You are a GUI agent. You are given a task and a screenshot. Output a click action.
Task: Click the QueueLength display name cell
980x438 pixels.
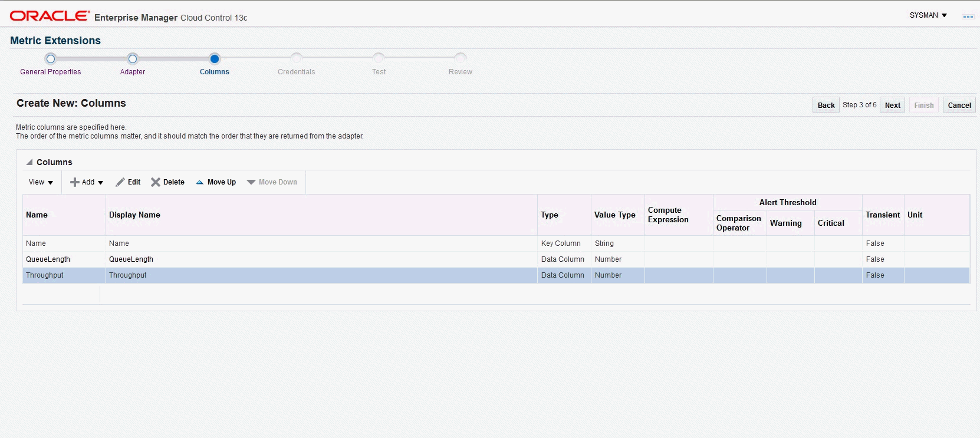click(321, 259)
